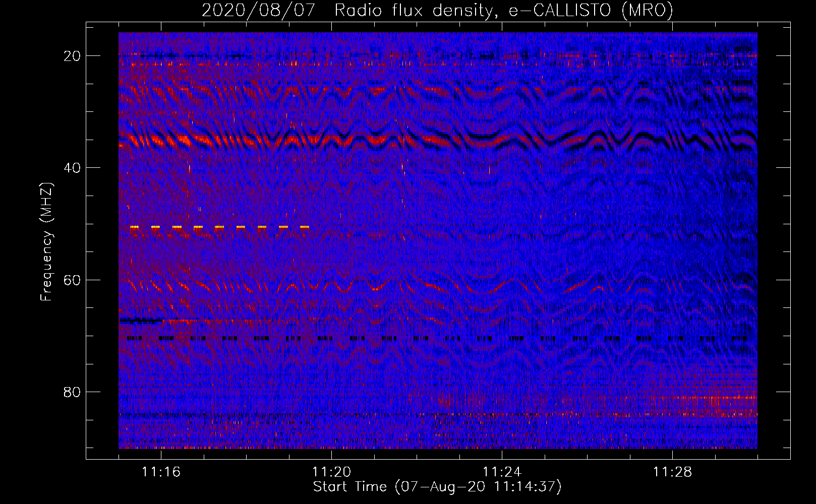Click the 11:20 time tick label
This screenshot has width=816, height=504.
point(331,472)
